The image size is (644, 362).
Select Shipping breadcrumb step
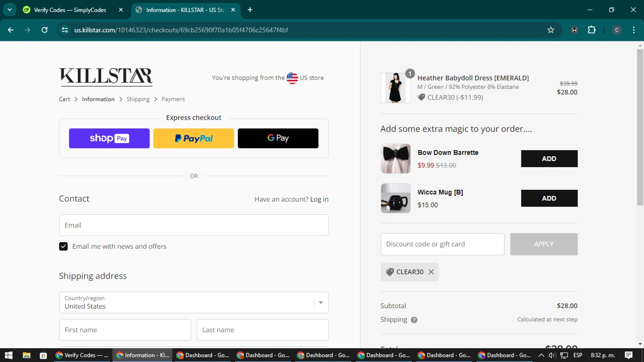pyautogui.click(x=138, y=99)
